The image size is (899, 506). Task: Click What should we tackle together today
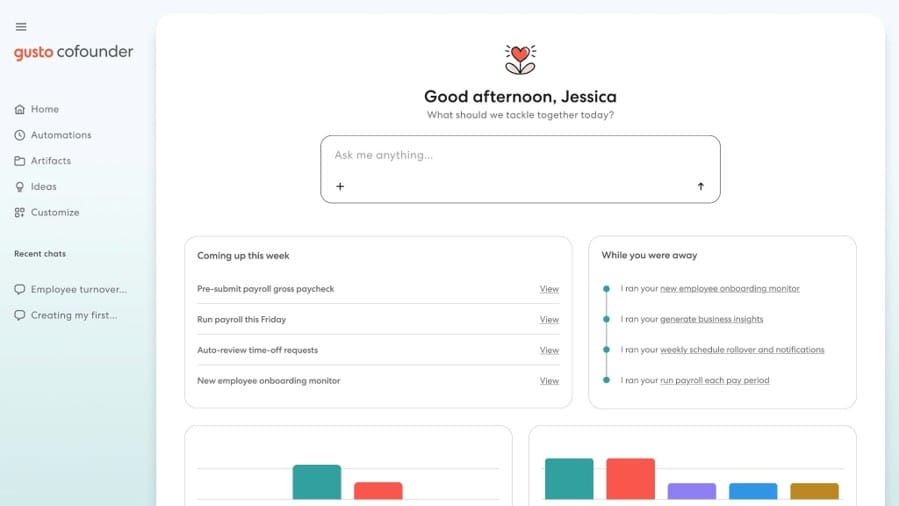click(x=520, y=115)
